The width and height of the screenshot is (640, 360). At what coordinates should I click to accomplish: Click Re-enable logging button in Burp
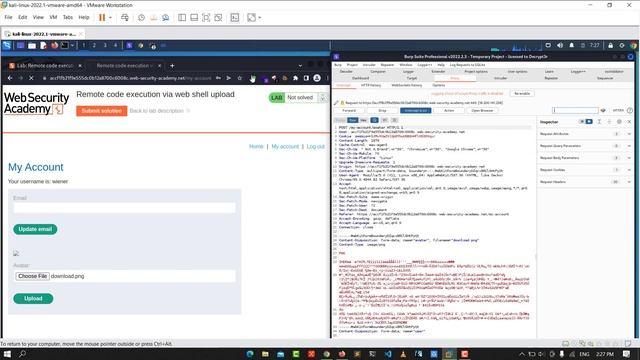click(x=522, y=93)
